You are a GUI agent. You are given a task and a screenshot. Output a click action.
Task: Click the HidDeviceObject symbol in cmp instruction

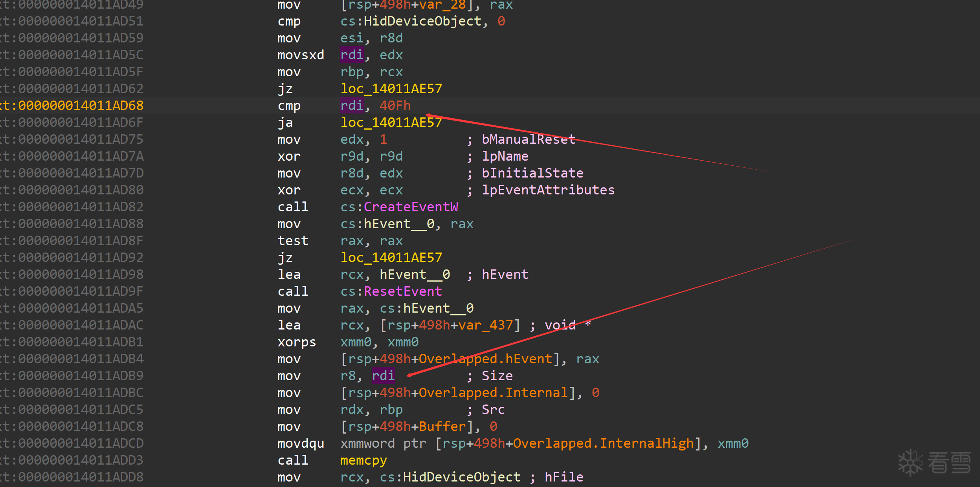pos(422,21)
